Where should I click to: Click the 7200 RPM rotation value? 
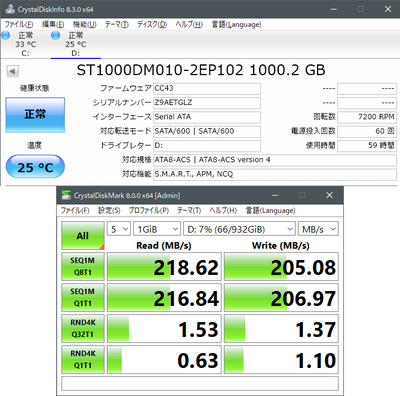pos(367,117)
